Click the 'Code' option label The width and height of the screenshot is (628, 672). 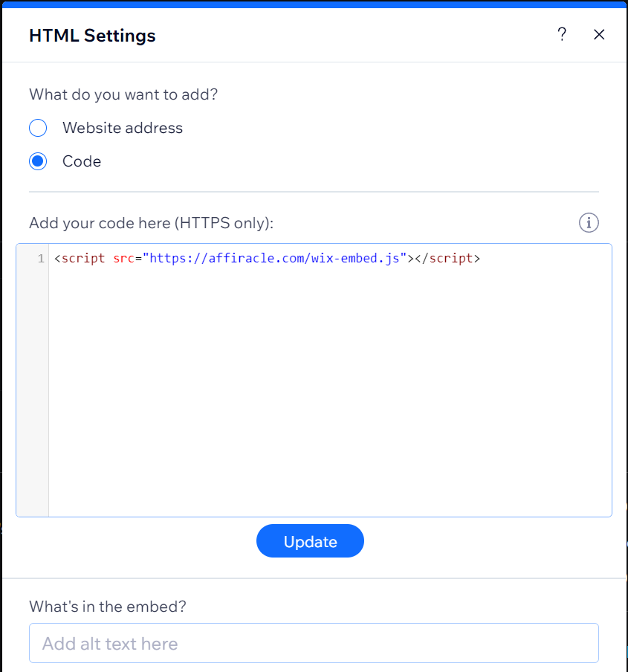click(x=82, y=161)
